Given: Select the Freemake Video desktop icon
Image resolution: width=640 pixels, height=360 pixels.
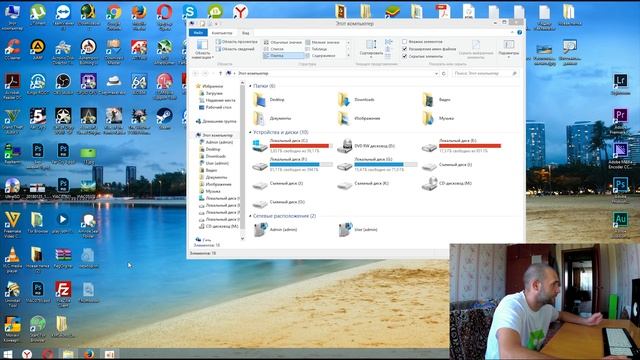Looking at the screenshot, I should (x=12, y=224).
